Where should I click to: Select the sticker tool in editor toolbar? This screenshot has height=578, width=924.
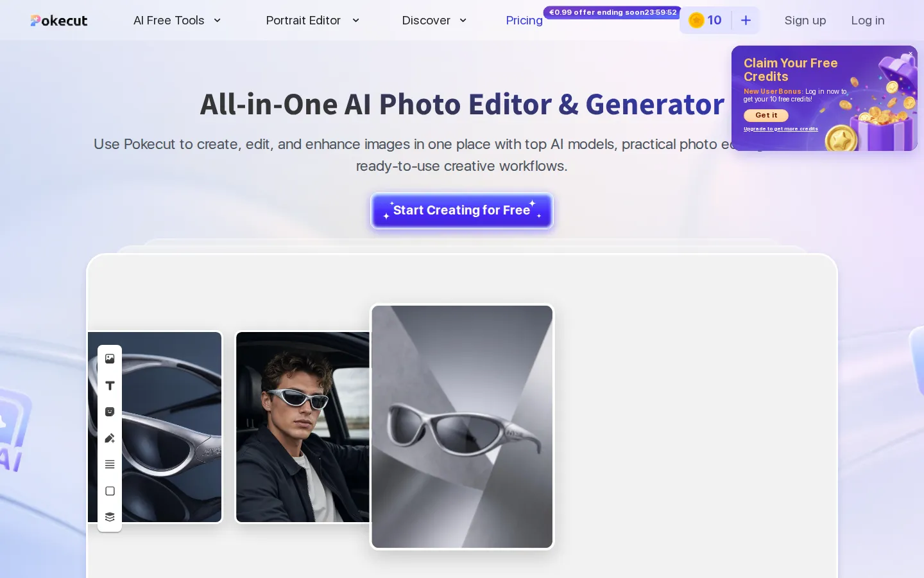[x=110, y=412]
